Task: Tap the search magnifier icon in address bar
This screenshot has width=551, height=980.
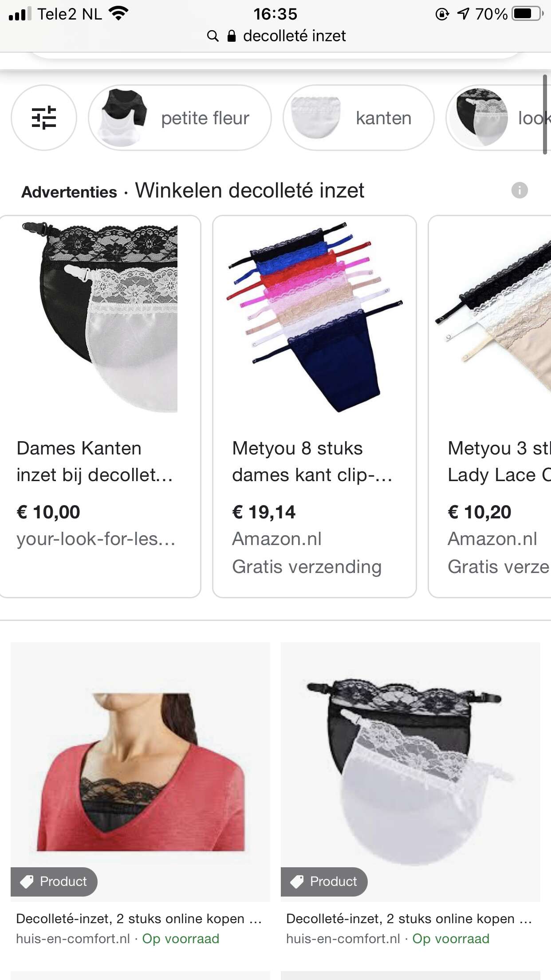Action: click(213, 36)
